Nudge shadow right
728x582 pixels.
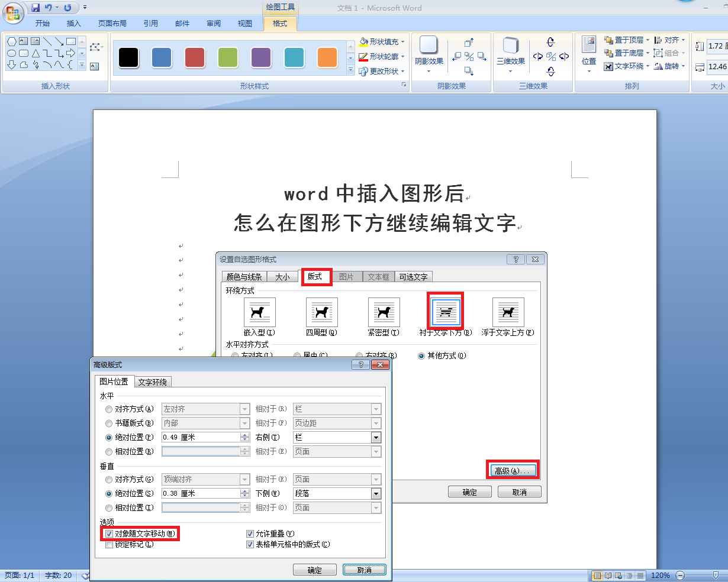pyautogui.click(x=482, y=57)
